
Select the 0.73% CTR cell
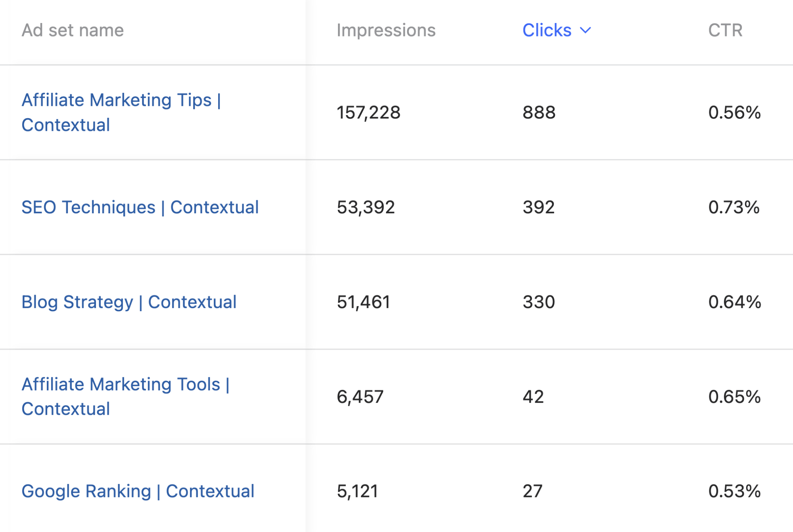[x=733, y=207]
